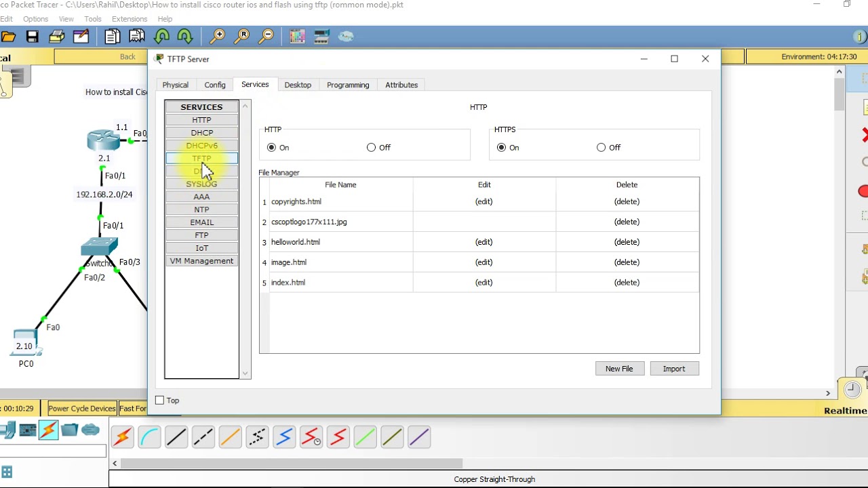Select the blue coaxial cable
Viewport: 868px width, 488px height.
point(284,436)
